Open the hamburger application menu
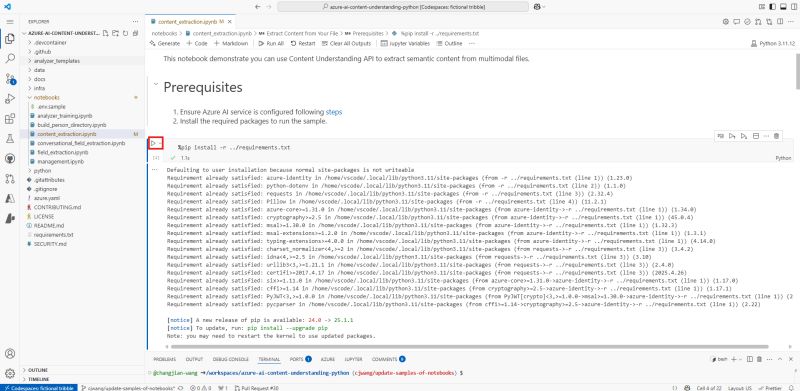 10,22
